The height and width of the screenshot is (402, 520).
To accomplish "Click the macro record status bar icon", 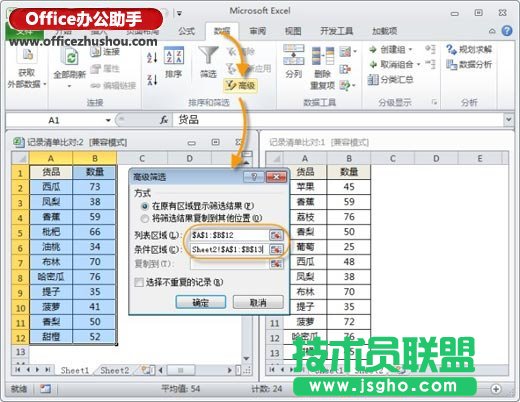I will (45, 389).
